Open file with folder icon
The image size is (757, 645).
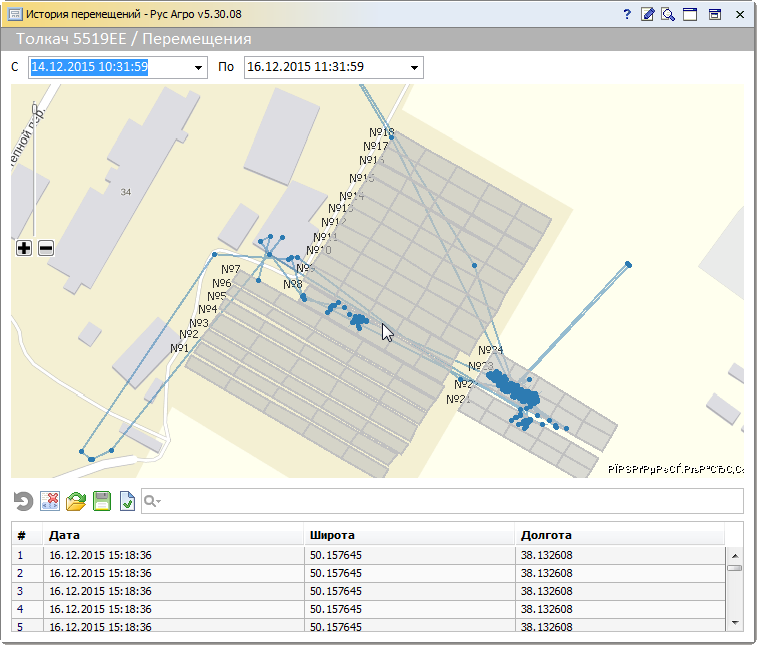(x=76, y=501)
